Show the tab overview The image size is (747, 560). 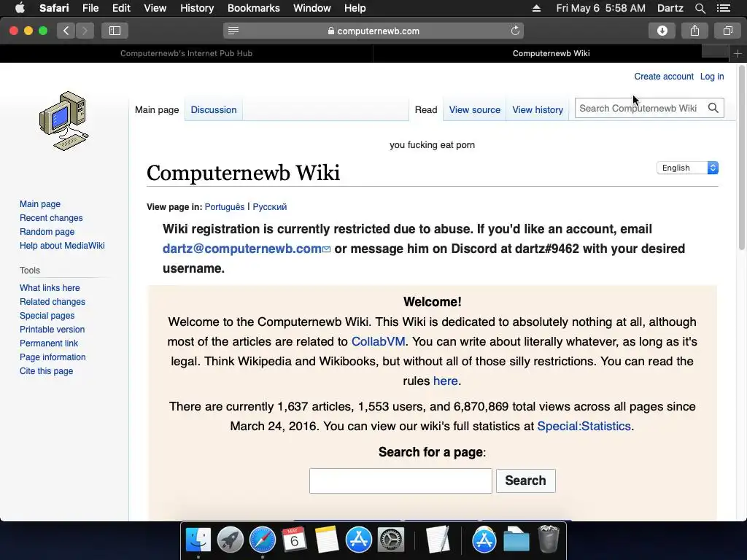pyautogui.click(x=727, y=31)
